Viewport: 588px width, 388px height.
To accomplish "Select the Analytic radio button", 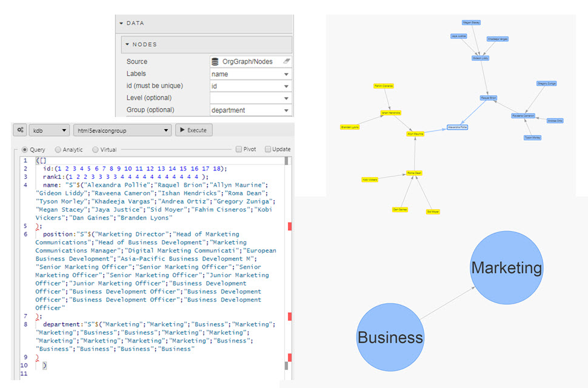I will point(58,149).
